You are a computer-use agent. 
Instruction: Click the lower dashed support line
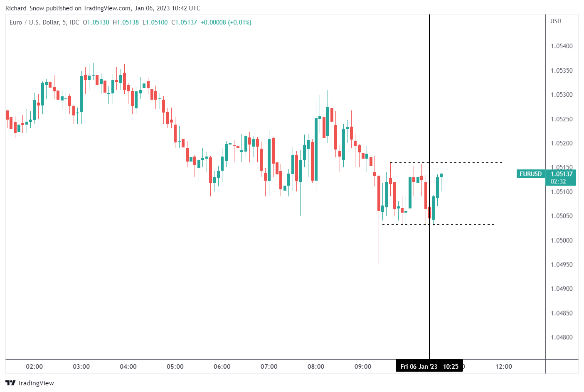click(438, 225)
